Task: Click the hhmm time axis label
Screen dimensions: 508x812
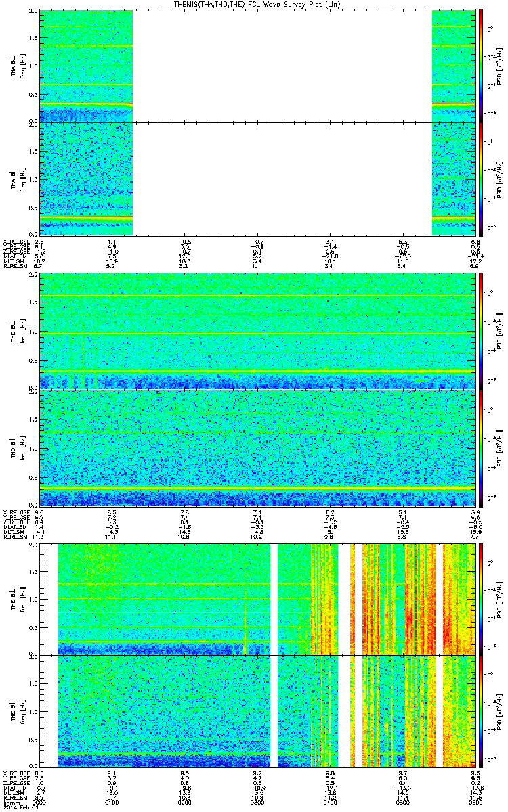Action: point(10,803)
